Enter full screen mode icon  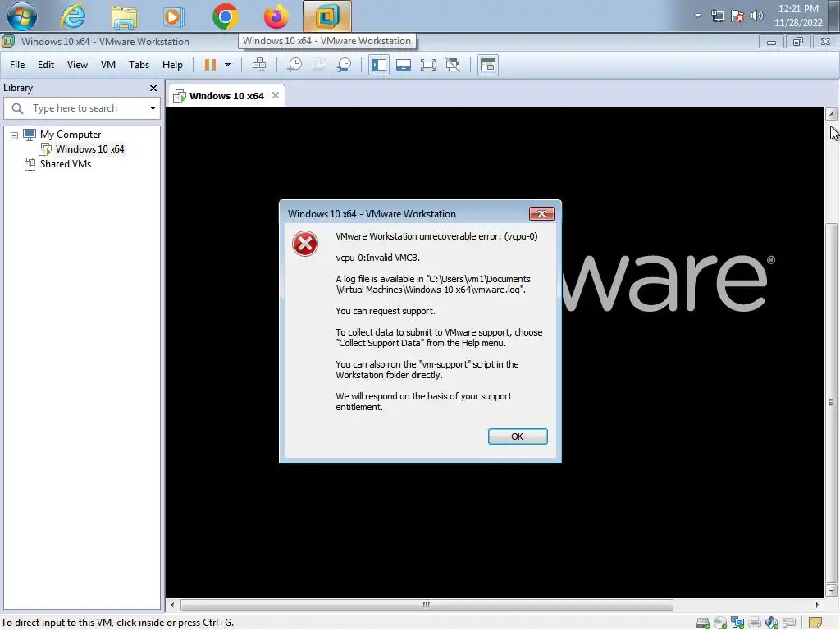tap(428, 65)
